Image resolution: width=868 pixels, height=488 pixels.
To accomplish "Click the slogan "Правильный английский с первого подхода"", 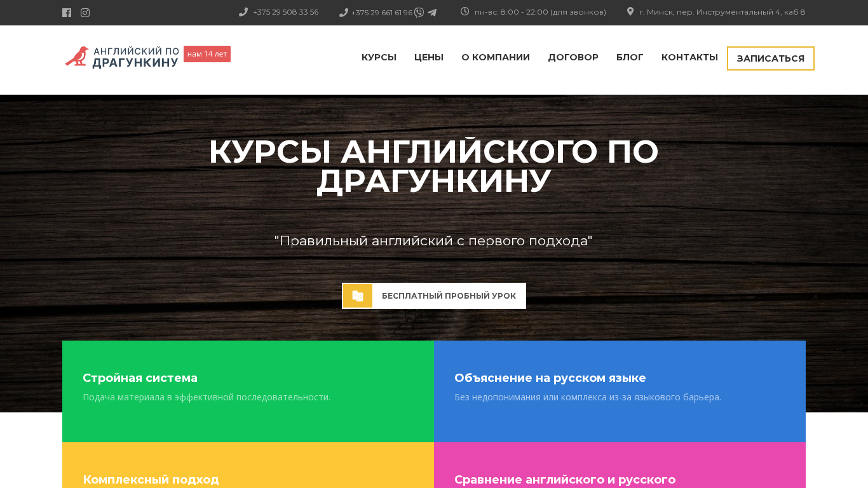I will [433, 241].
